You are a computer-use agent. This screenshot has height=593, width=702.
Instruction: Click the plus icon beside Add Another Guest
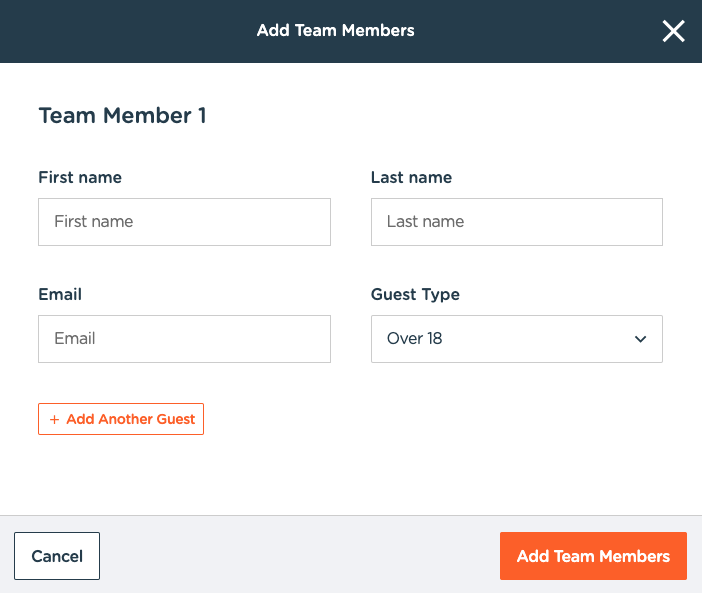(x=54, y=420)
